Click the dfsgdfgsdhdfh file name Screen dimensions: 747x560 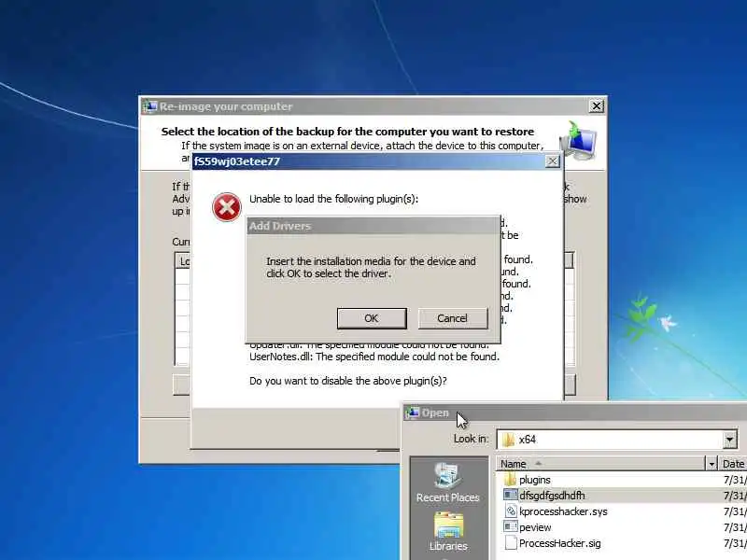(x=552, y=496)
